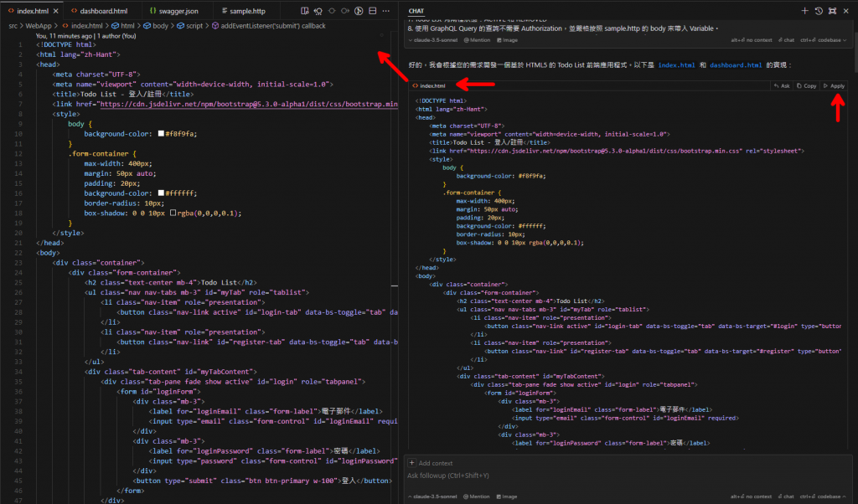Open the index.html link in chat reply
Viewport: 858px width, 504px height.
point(676,65)
